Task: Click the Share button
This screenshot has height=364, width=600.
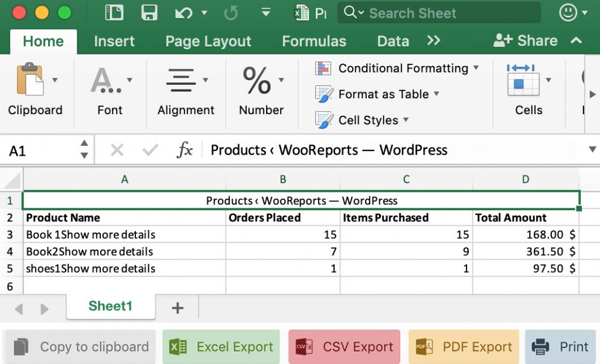Action: click(526, 41)
